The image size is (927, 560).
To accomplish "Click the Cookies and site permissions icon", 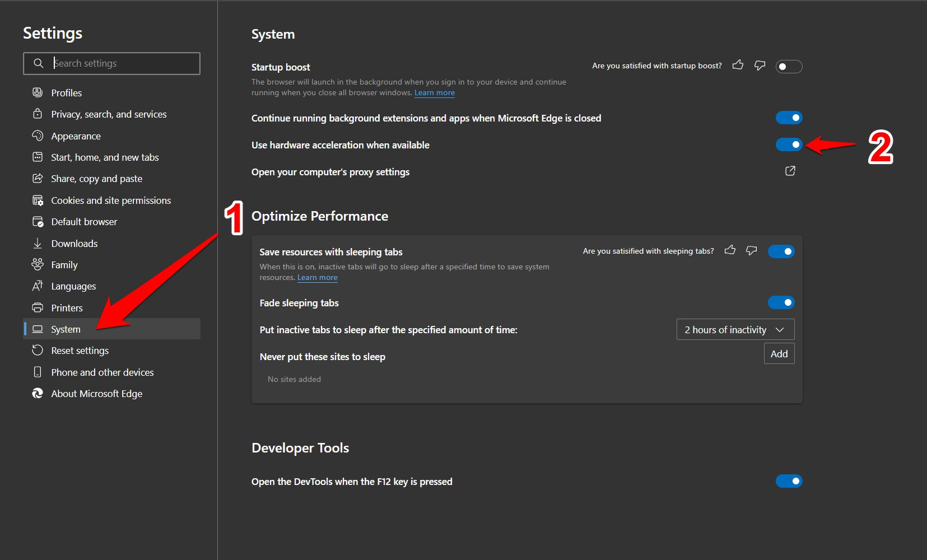I will (x=38, y=200).
